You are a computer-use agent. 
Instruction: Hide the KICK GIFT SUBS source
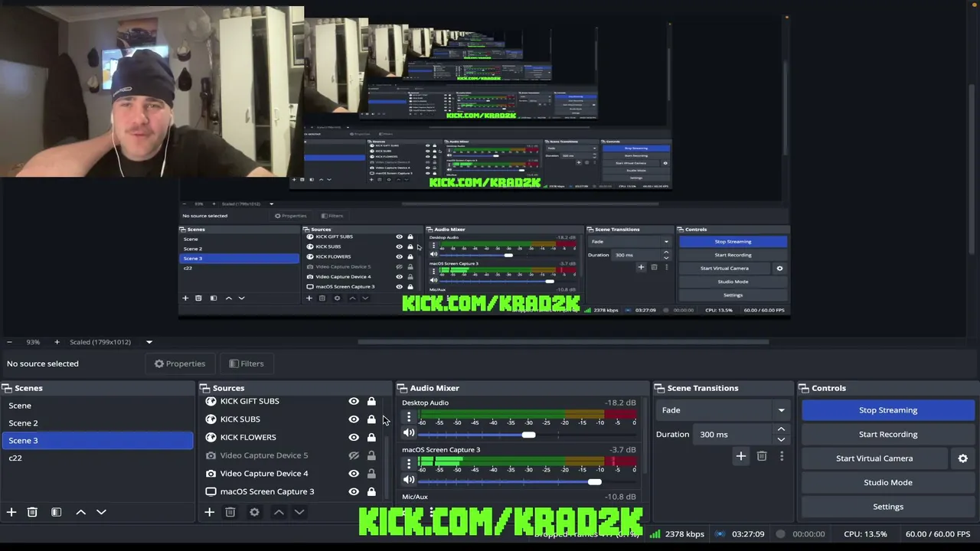[354, 401]
